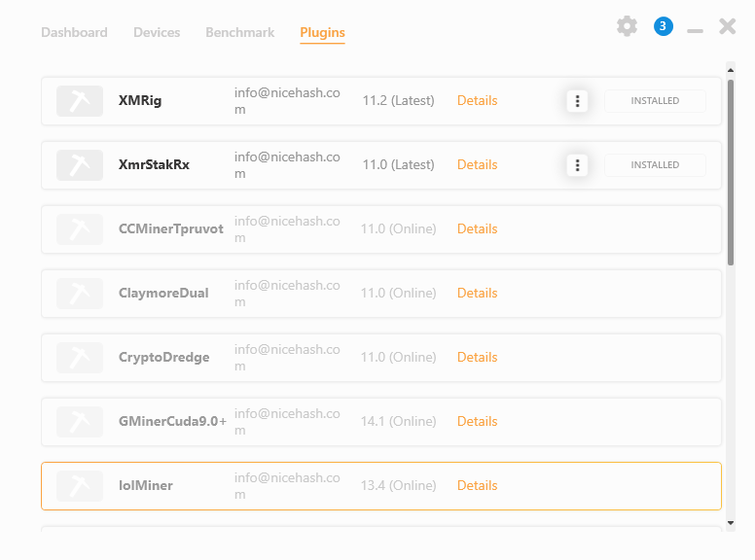Click the CCMinerTpruvot pickaxe icon
755x560 pixels.
80,229
